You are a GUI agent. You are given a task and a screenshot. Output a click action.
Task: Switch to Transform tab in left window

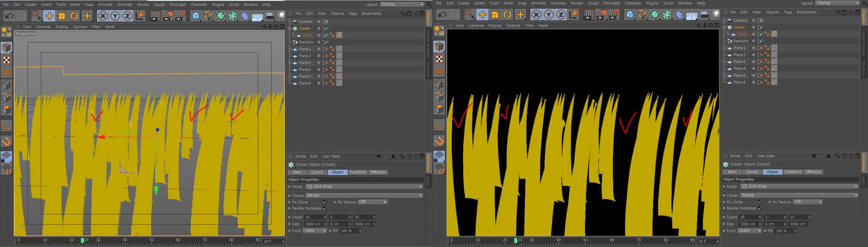tap(358, 172)
